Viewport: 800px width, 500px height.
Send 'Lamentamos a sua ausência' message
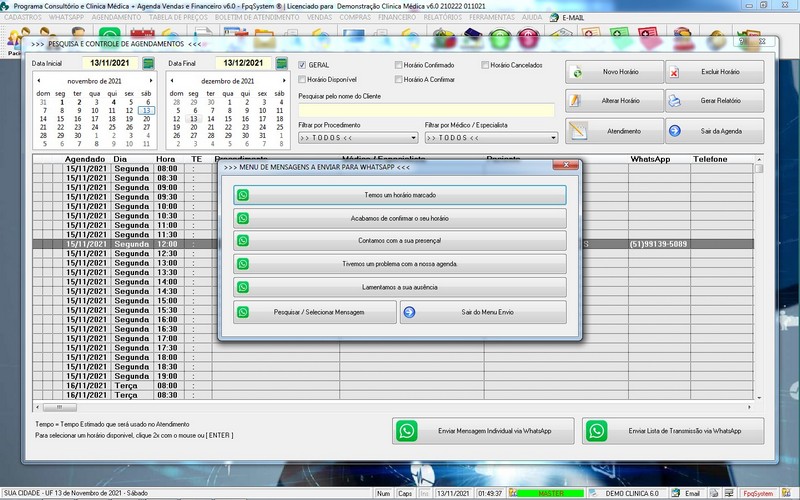coord(399,287)
